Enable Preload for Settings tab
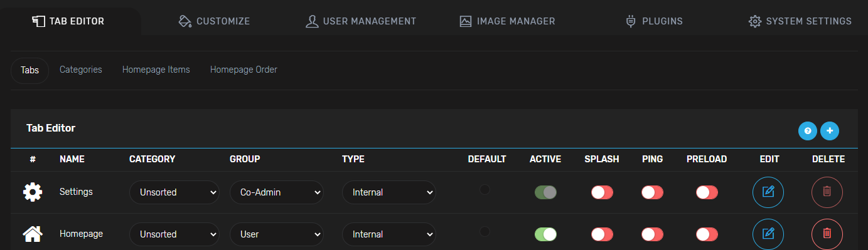Viewport: 868px width, 250px height. click(x=707, y=192)
